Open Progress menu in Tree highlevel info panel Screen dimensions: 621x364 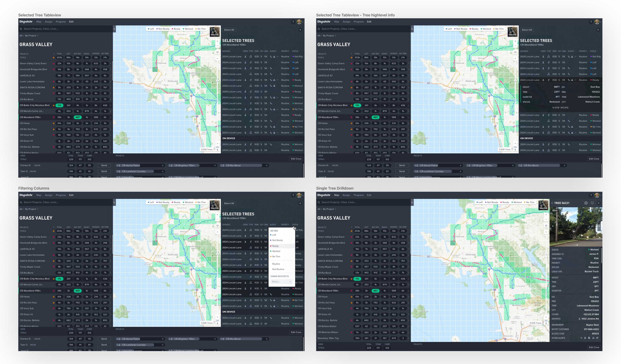coord(359,22)
